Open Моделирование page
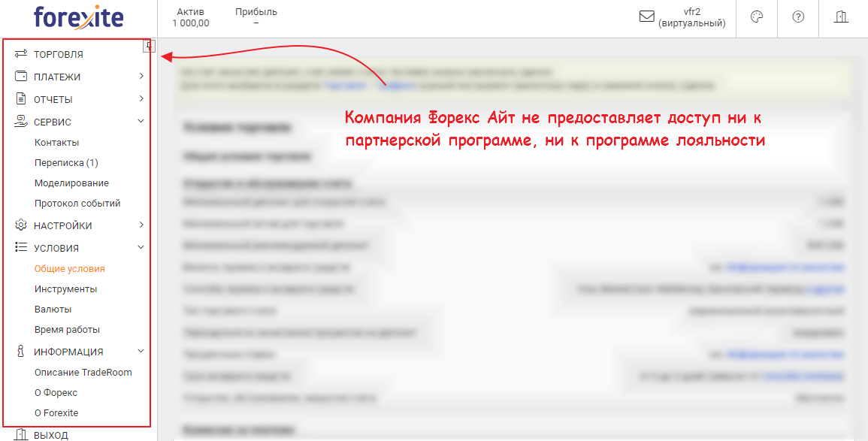 tap(71, 183)
